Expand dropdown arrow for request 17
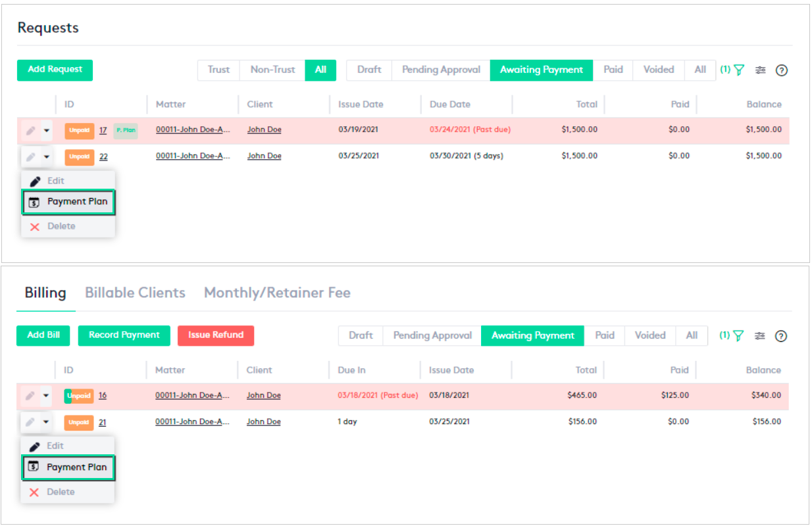Screen dimensions: 812x526 (46, 130)
